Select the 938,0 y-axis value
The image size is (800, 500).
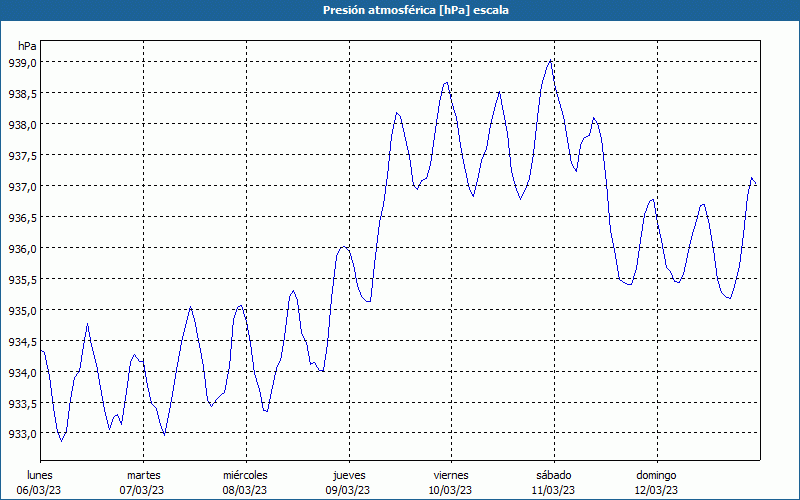point(22,124)
